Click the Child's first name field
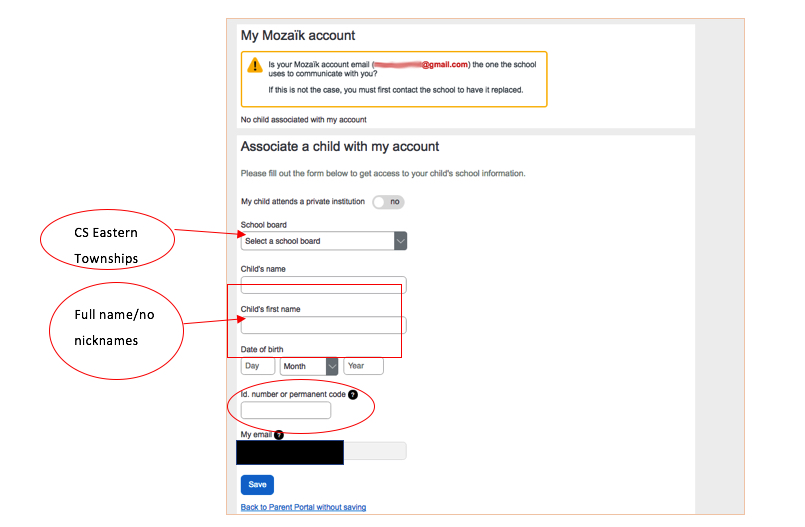Viewport: 805px width, 527px height. point(323,325)
